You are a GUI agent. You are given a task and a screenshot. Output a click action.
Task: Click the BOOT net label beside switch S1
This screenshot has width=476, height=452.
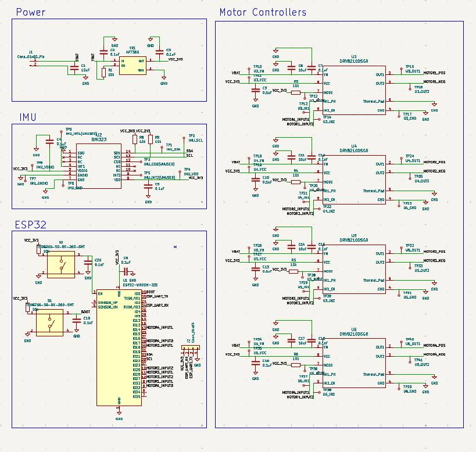point(85,312)
